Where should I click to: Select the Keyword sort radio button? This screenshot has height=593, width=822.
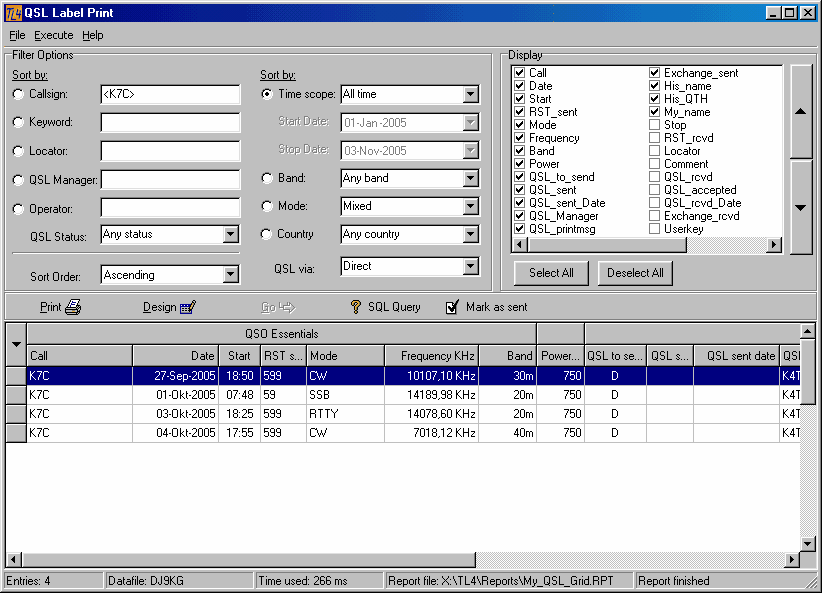[x=18, y=122]
